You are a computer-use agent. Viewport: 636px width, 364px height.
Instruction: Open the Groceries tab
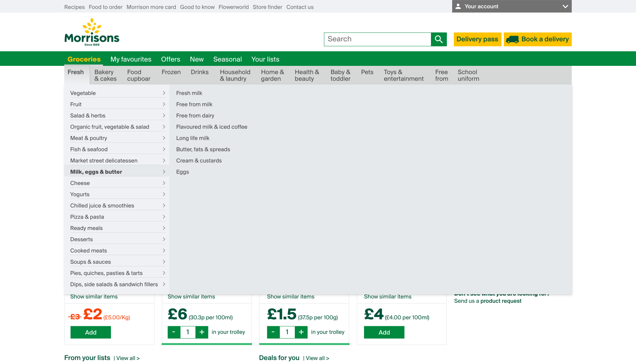(x=84, y=59)
